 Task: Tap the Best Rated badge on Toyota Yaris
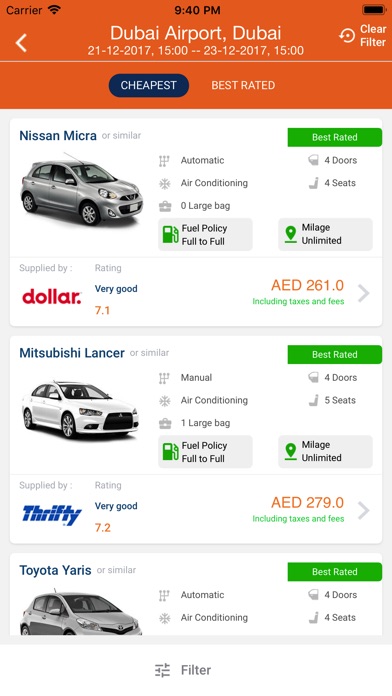[335, 572]
